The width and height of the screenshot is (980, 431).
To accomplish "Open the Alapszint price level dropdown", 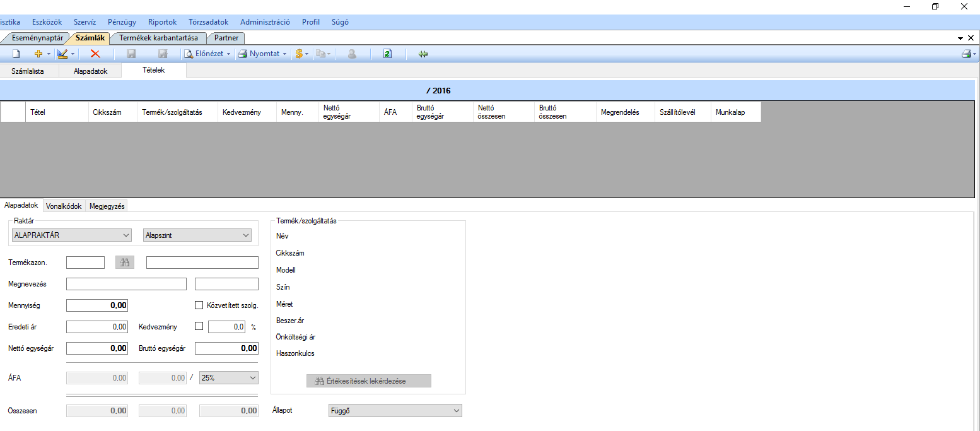I will coord(197,235).
